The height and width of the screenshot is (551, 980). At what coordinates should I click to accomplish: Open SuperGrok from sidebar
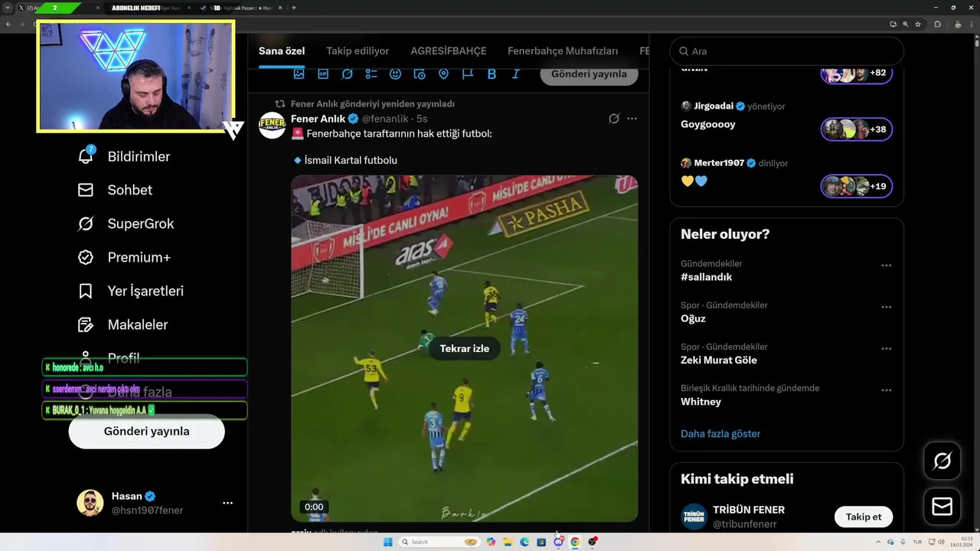[x=126, y=223]
